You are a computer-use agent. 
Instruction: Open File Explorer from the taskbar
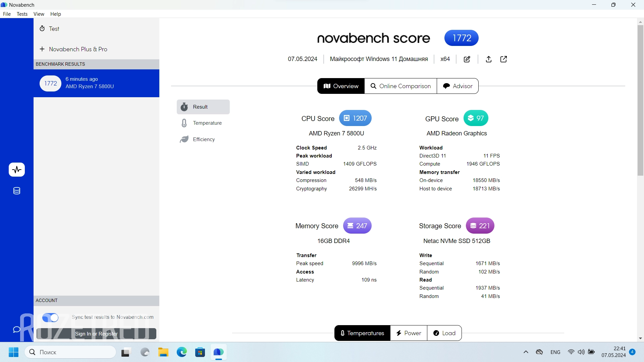click(163, 352)
